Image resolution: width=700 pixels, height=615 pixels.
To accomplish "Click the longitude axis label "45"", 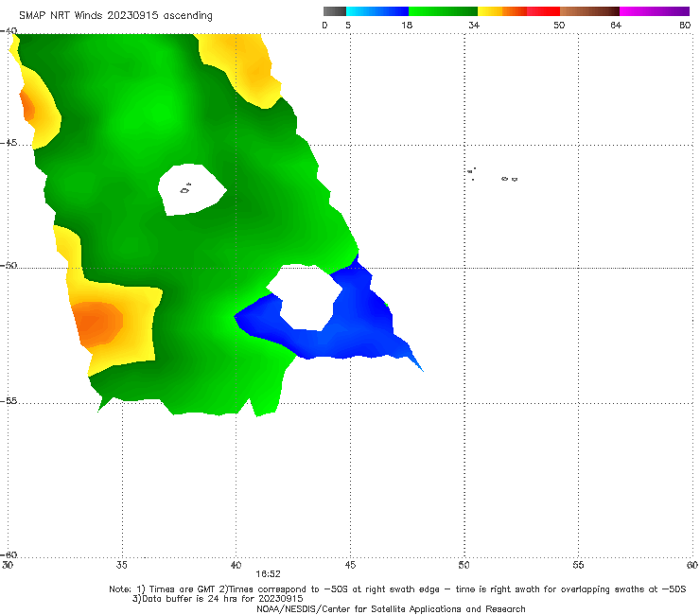I will [x=350, y=565].
